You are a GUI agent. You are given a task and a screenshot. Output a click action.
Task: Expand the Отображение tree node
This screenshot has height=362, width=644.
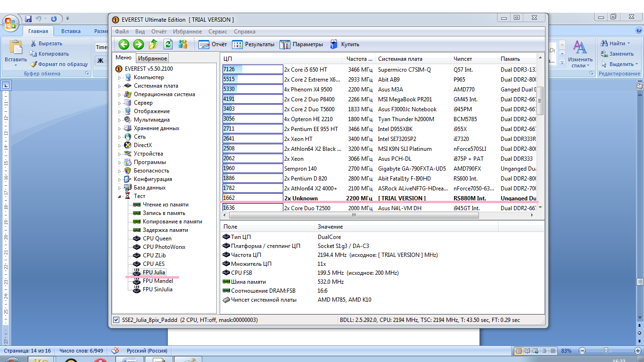(x=120, y=111)
